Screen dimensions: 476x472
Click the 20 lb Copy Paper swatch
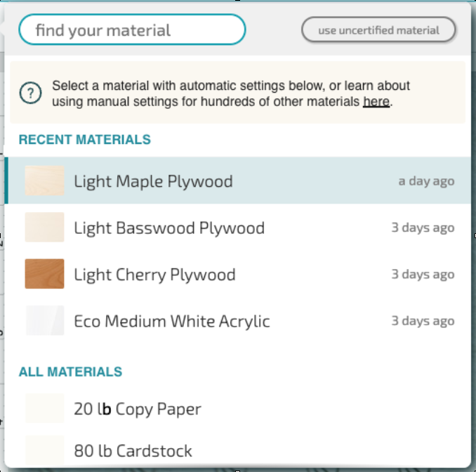pos(44,409)
